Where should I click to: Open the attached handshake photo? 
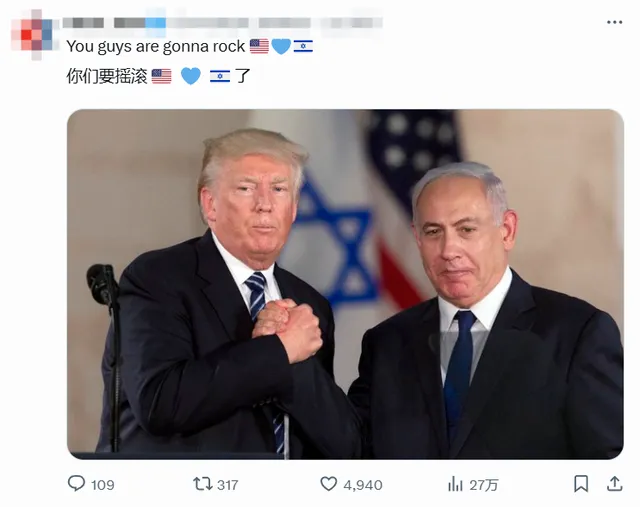tap(345, 284)
